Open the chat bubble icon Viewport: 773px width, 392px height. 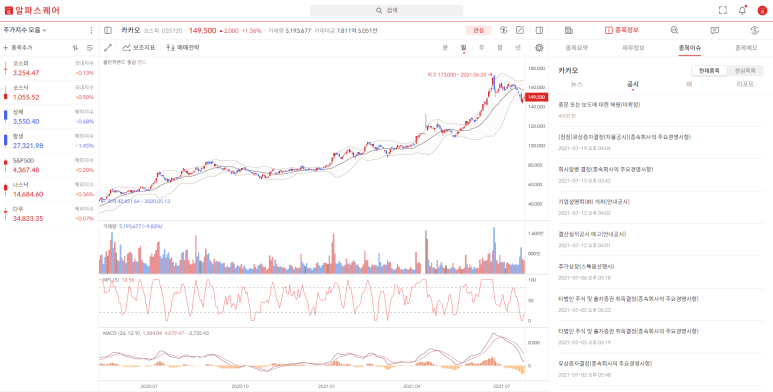point(714,31)
